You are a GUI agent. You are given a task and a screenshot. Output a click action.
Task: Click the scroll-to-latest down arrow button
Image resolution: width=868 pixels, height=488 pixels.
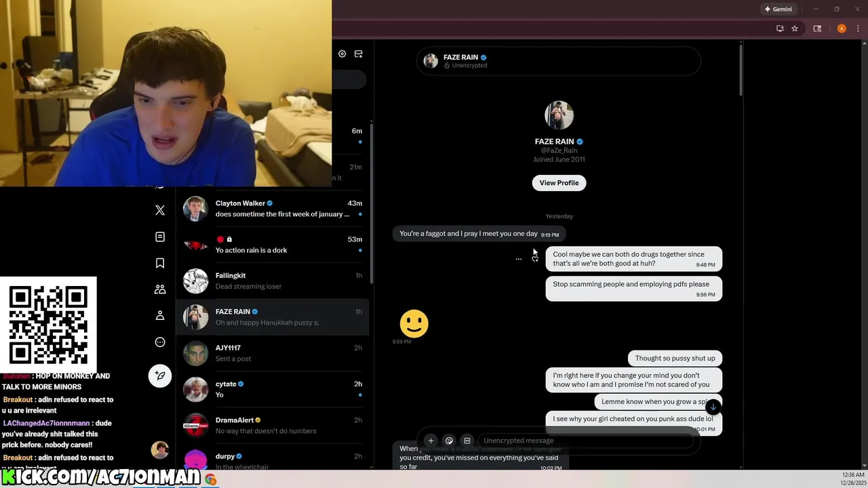coord(713,407)
